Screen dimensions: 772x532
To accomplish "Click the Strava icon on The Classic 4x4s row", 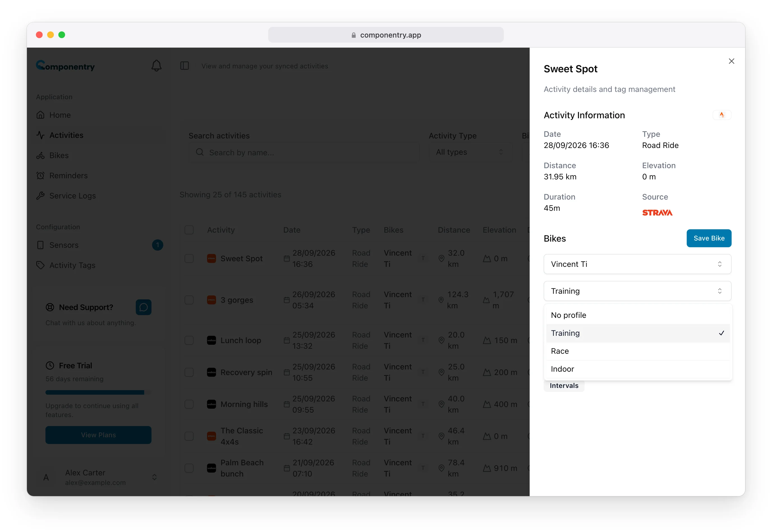I will (211, 436).
